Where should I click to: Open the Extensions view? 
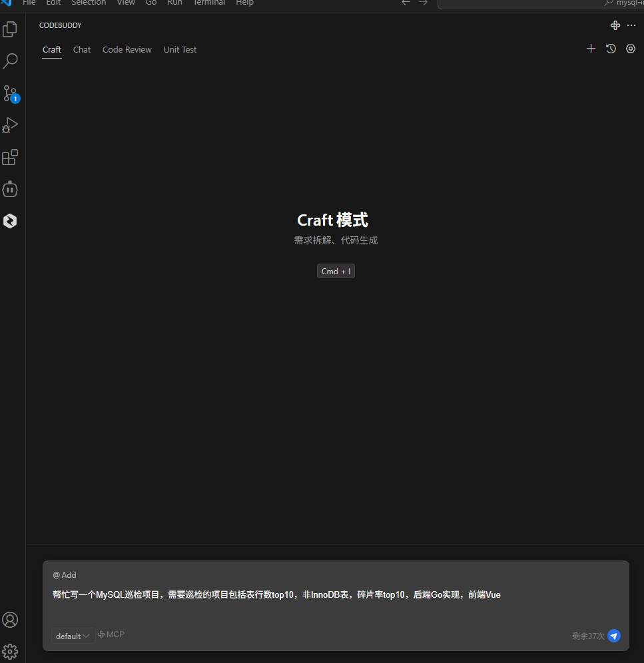[x=10, y=157]
